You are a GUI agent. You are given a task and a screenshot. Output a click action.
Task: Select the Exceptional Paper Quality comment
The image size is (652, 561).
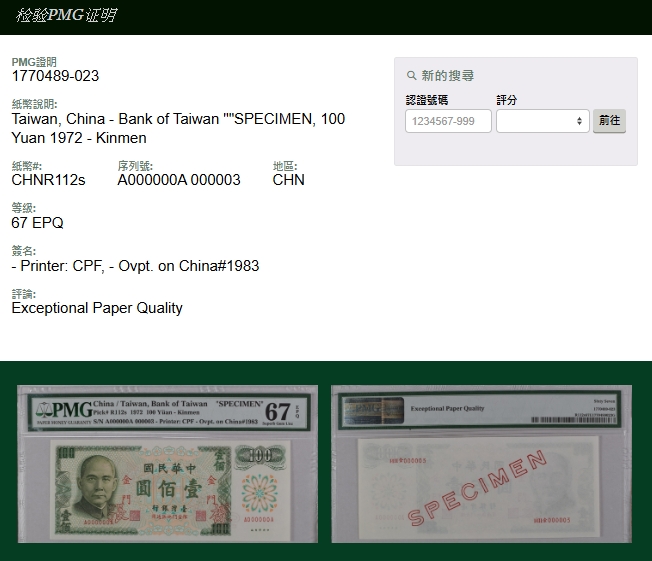pos(97,308)
